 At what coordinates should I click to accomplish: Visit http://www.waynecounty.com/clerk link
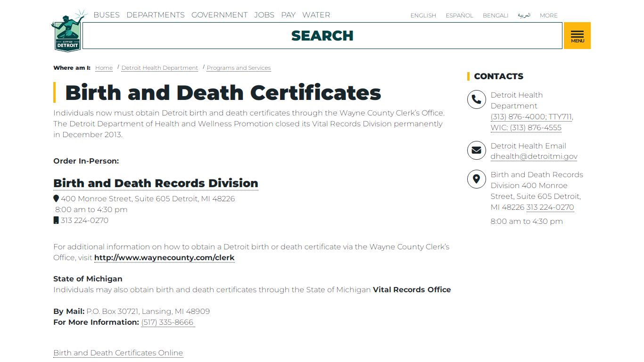click(164, 257)
